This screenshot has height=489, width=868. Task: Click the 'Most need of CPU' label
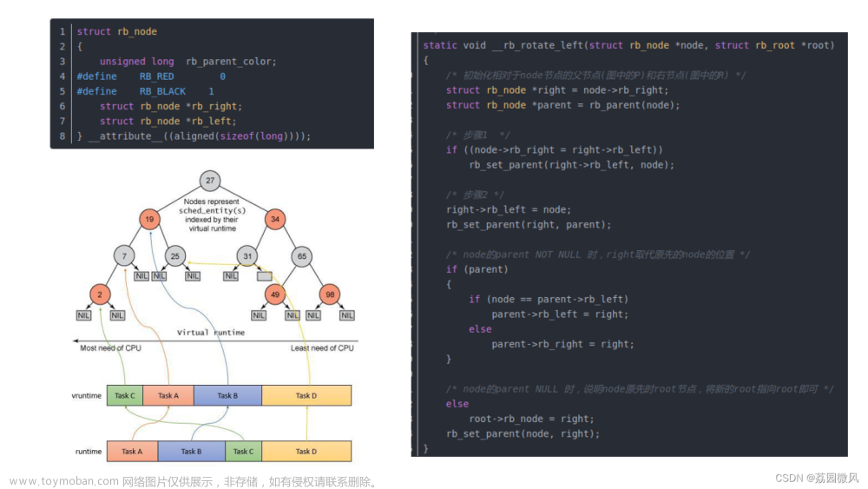[111, 347]
